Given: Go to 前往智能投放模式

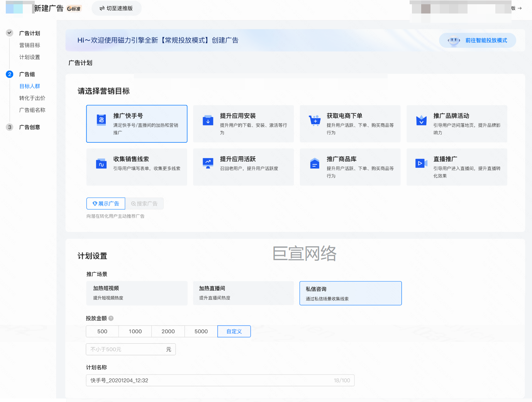Looking at the screenshot, I should pyautogui.click(x=478, y=41).
